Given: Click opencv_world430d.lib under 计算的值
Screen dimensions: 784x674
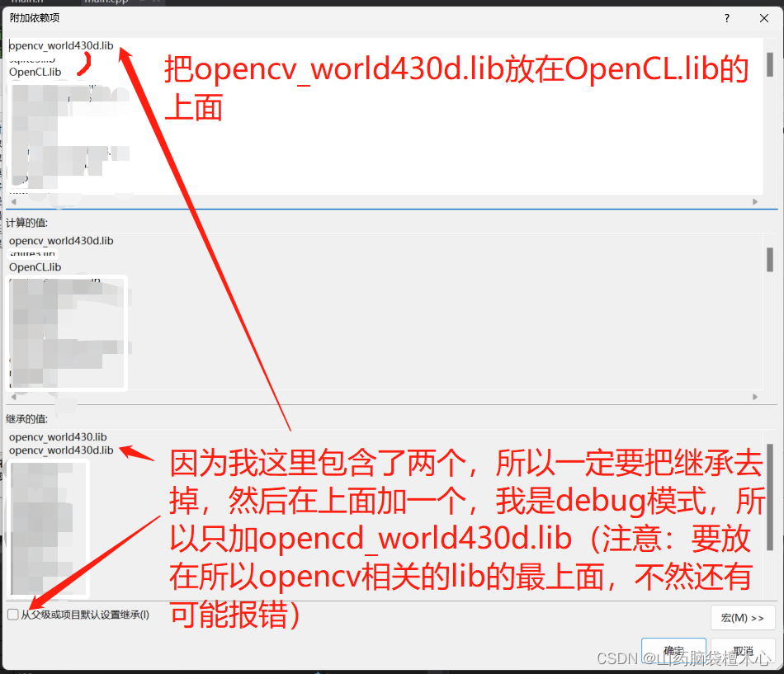Looking at the screenshot, I should pos(61,241).
